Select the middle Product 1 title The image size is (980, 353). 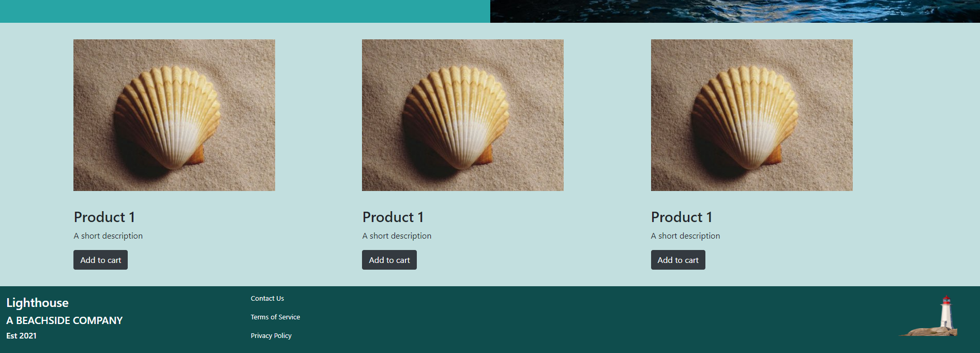point(393,217)
